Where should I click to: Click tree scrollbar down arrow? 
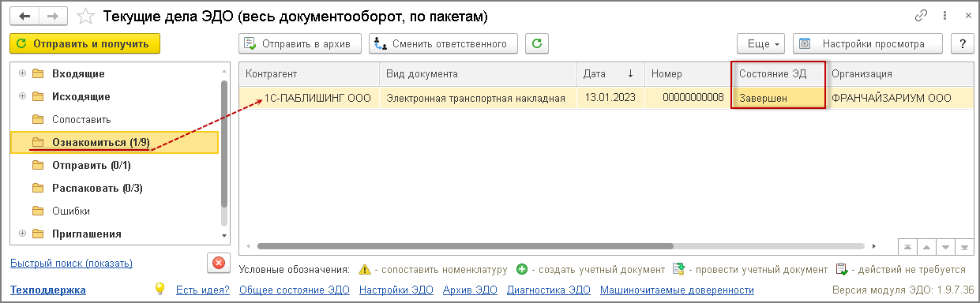(224, 236)
